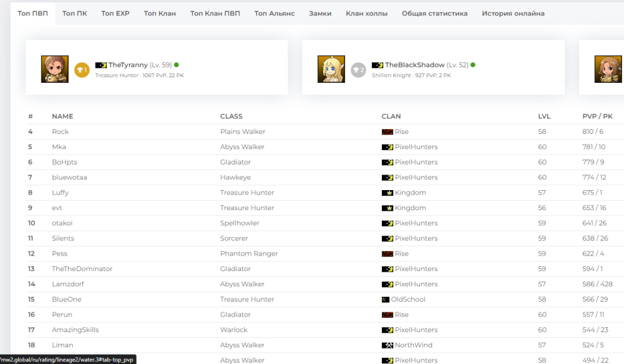Click the OldSchool clan crest icon

click(386, 300)
